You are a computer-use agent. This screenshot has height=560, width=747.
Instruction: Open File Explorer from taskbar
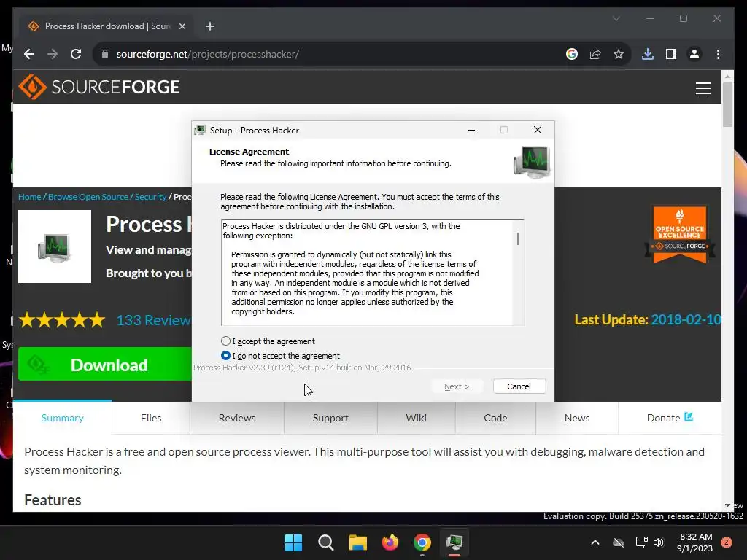[x=357, y=542]
